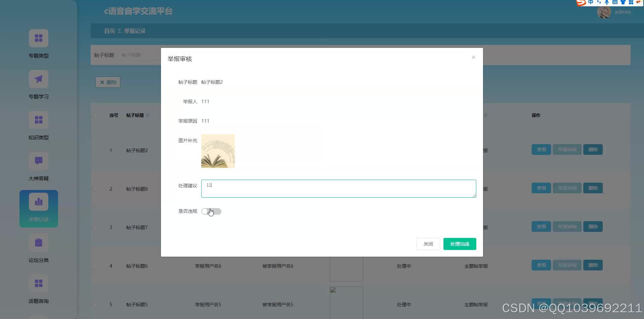Viewport: 644px width, 319px height.
Task: Navigate to 首页 in the breadcrumb
Action: click(x=109, y=31)
